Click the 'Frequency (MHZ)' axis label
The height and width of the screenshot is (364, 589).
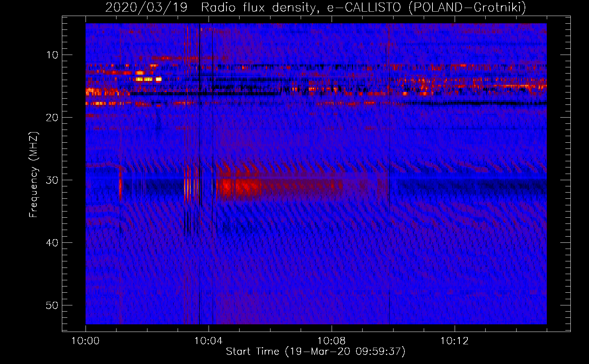(33, 175)
